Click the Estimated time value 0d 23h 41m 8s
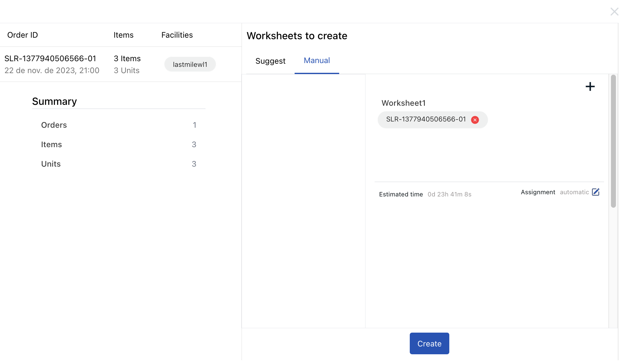 [x=449, y=194]
